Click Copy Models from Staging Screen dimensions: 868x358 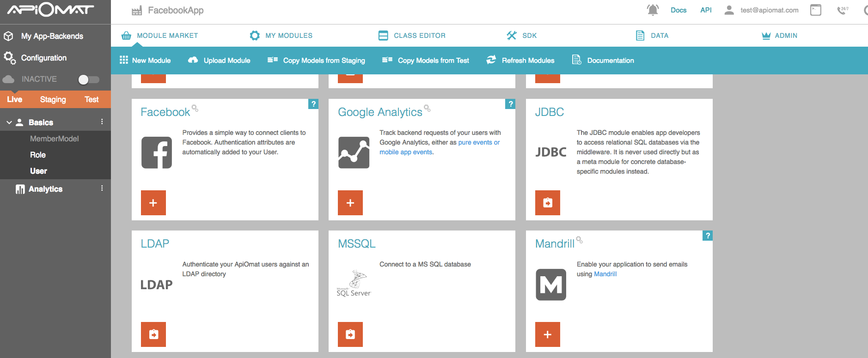tap(316, 61)
